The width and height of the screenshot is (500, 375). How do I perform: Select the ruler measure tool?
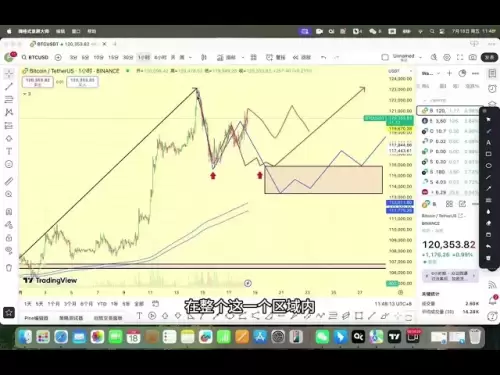[9, 181]
